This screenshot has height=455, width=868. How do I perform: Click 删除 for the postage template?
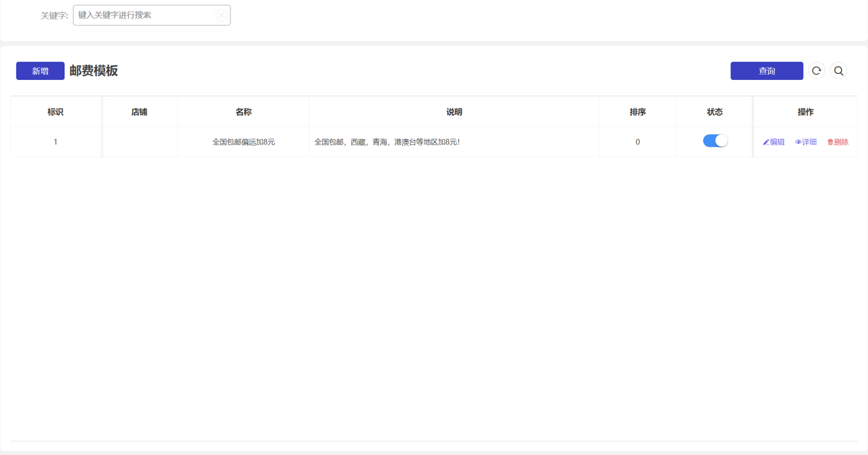(837, 142)
